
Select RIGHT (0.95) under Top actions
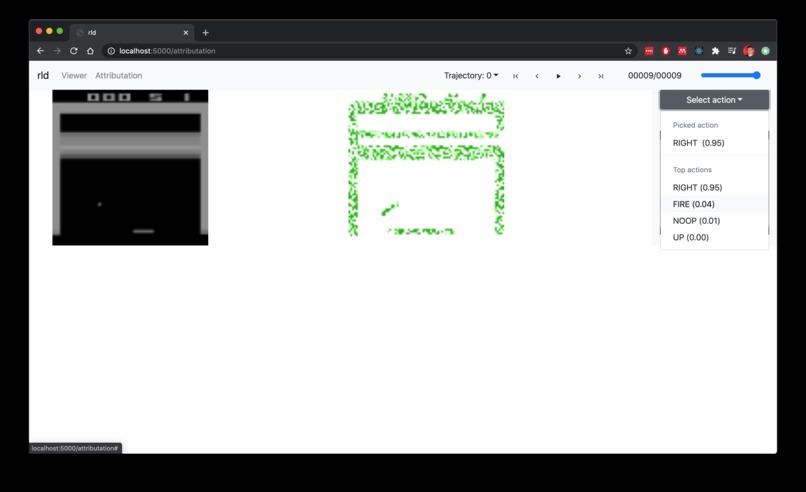pyautogui.click(x=715, y=188)
